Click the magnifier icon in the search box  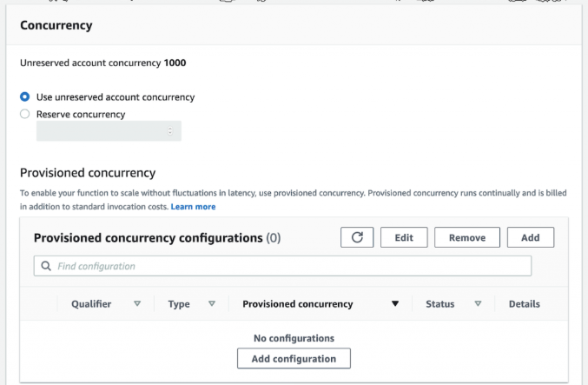point(46,266)
